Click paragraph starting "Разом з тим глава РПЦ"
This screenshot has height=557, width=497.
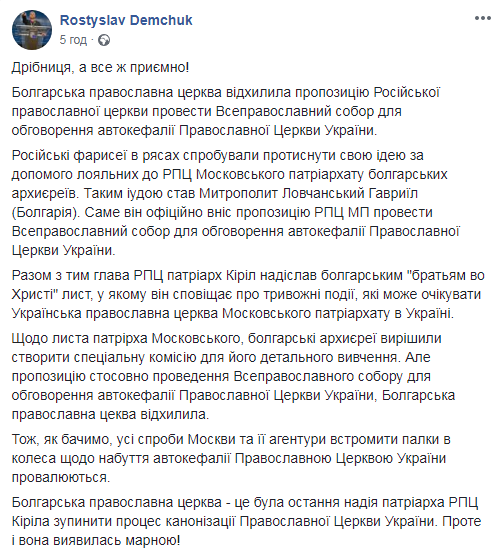[x=248, y=294]
